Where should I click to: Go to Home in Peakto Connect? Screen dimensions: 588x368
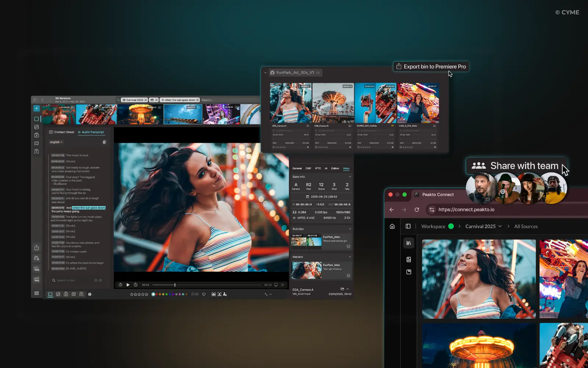coord(392,226)
